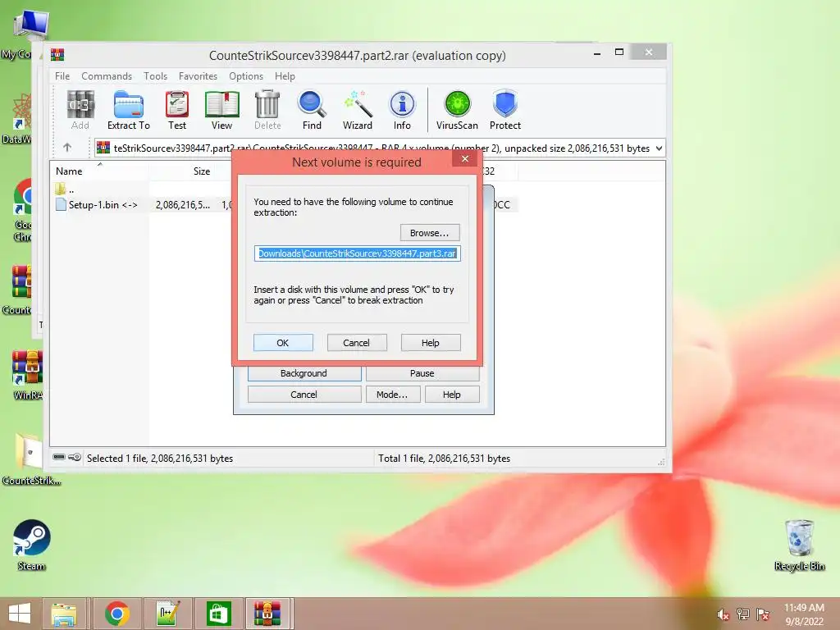The width and height of the screenshot is (840, 630).
Task: Open the Help menu in the menu bar
Action: (x=285, y=76)
